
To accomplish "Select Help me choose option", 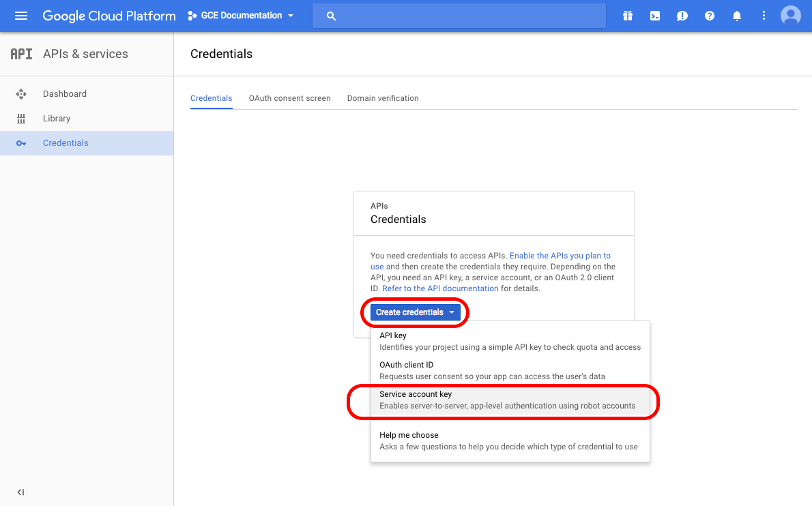I will 510,441.
